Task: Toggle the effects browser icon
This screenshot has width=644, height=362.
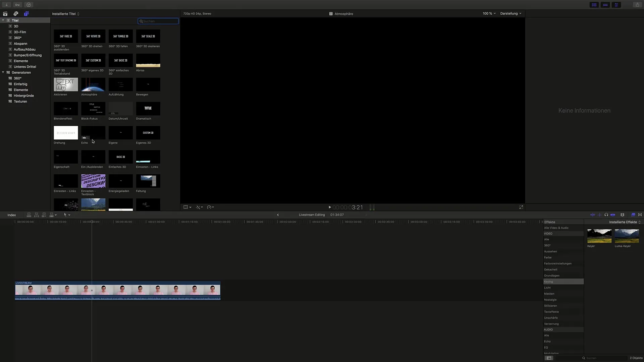Action: [x=633, y=215]
